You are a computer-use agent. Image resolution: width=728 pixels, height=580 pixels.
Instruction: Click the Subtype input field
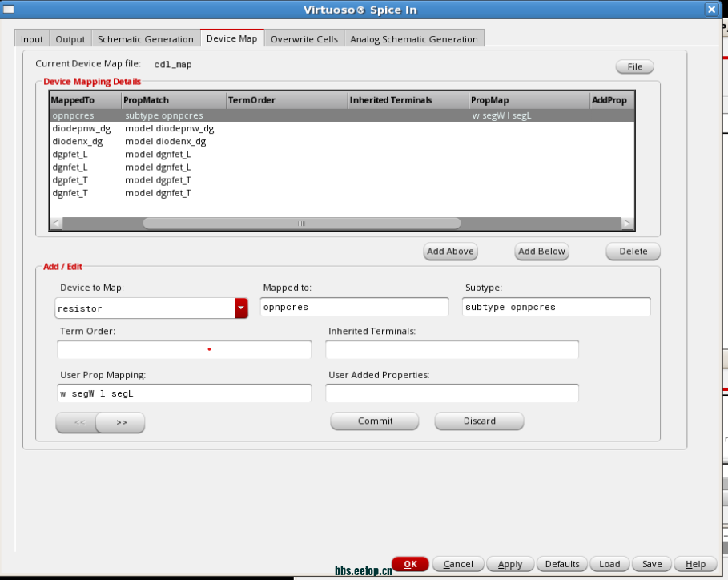pyautogui.click(x=557, y=307)
